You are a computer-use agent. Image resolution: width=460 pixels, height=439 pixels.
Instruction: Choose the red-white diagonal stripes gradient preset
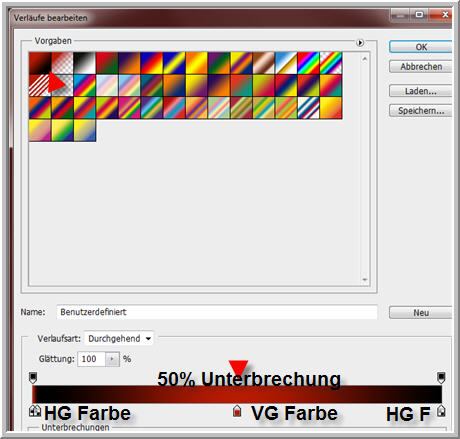click(40, 85)
